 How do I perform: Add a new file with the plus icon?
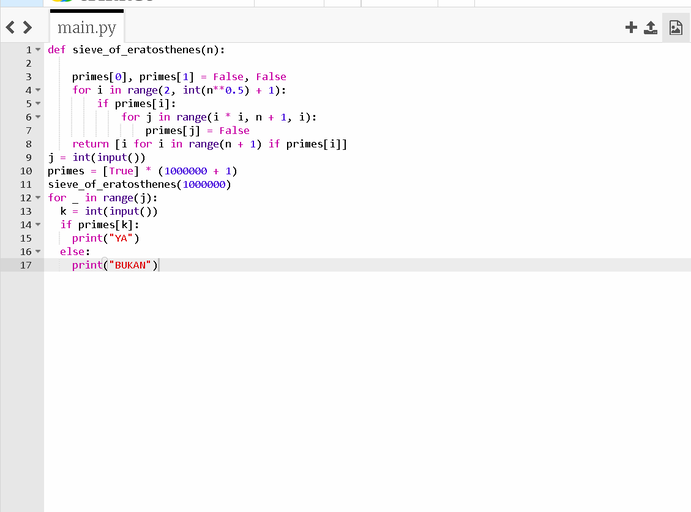631,27
